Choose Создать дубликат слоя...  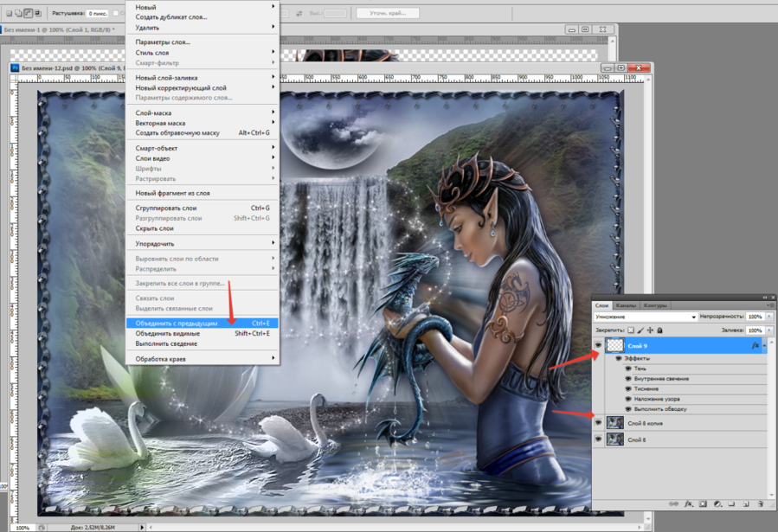[x=203, y=16]
